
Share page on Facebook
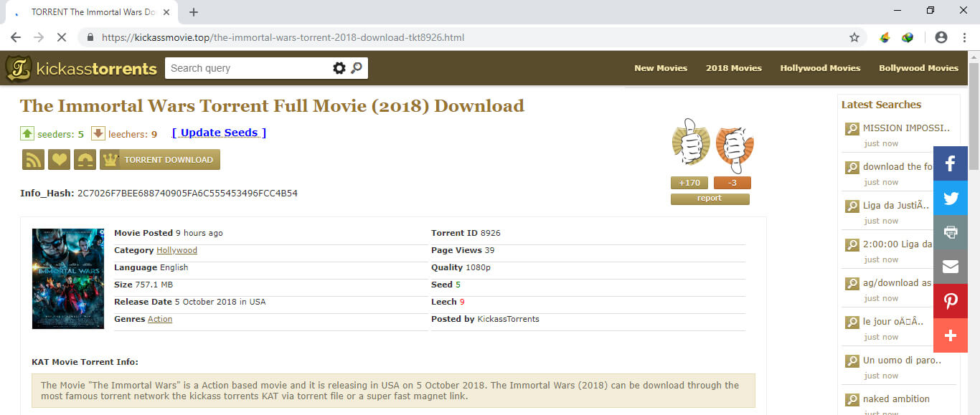tap(951, 163)
